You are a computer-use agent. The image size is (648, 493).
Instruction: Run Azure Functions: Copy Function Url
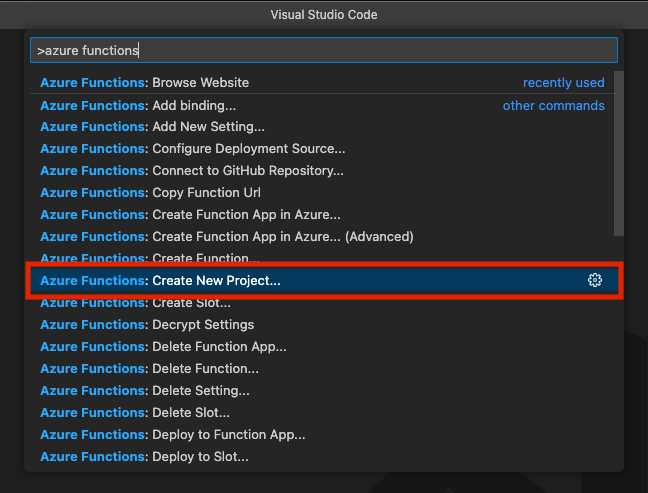[324, 193]
